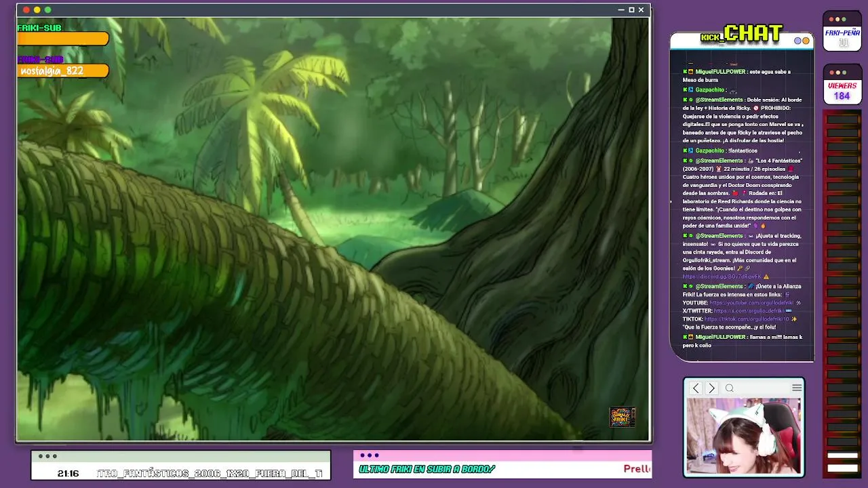Click the three dots on the FRIKI-PEÑA widget
The image size is (868, 488).
(x=837, y=20)
